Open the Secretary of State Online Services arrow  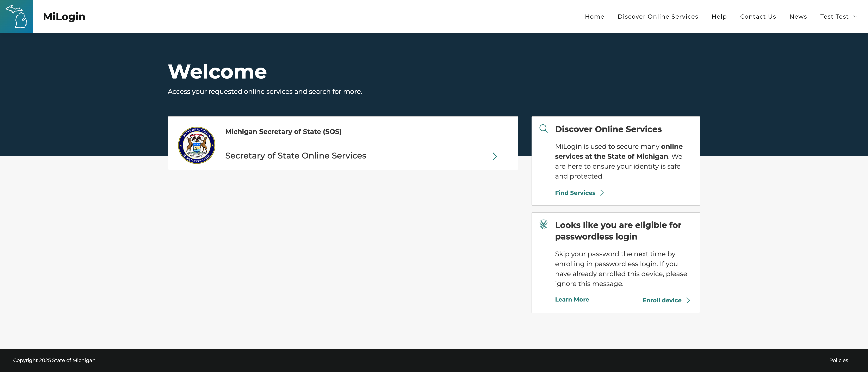[x=495, y=156]
